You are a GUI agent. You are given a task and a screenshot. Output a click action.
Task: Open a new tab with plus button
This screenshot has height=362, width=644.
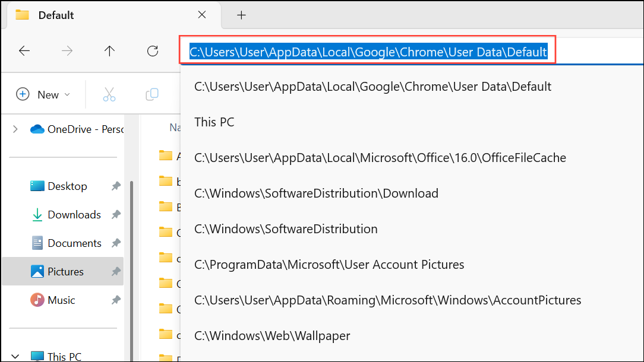pyautogui.click(x=241, y=15)
